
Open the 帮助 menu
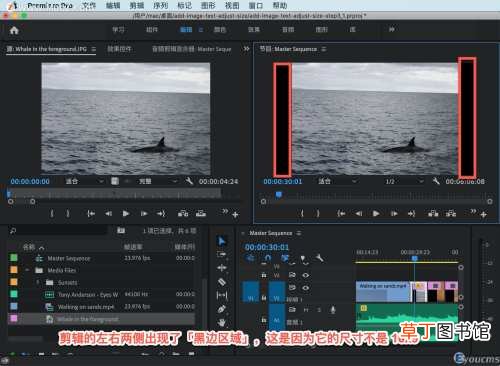(x=280, y=5)
